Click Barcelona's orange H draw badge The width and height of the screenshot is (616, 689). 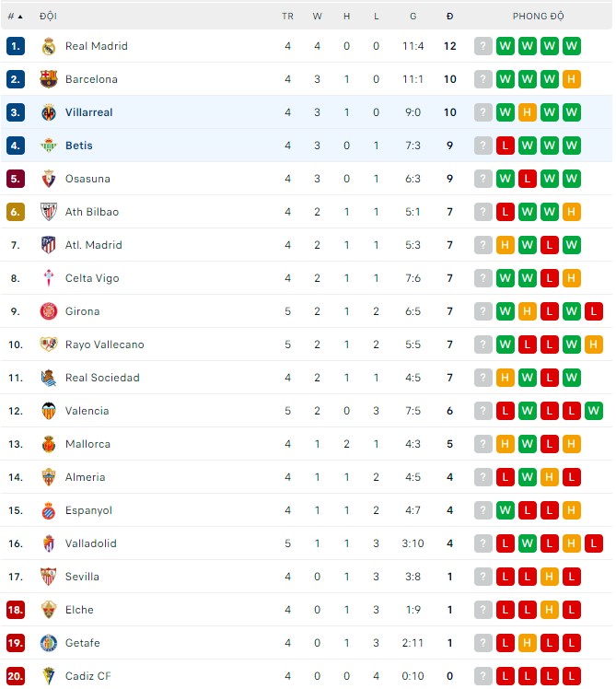tap(571, 79)
